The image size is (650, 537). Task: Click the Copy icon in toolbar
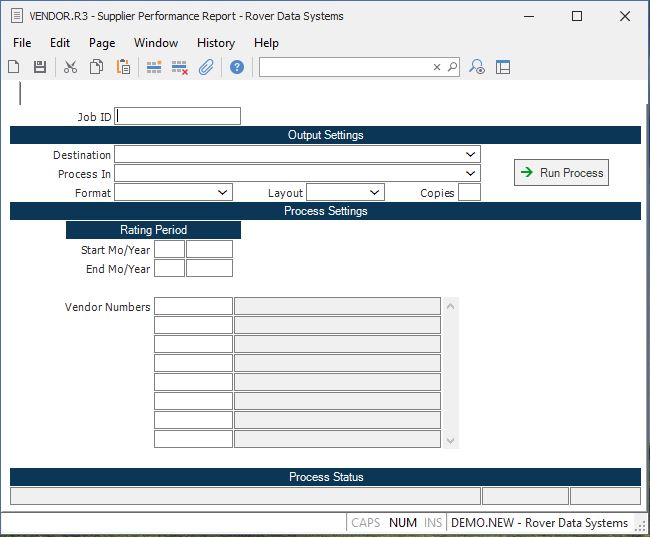pos(97,67)
